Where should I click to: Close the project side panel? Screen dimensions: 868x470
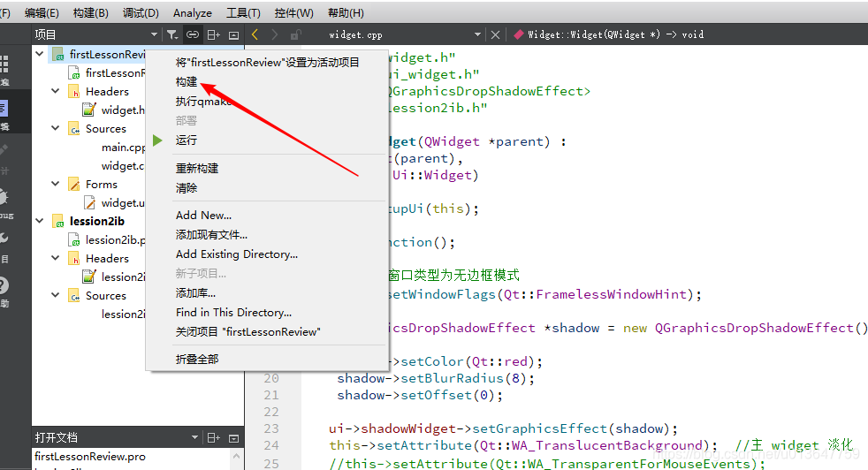click(x=233, y=35)
